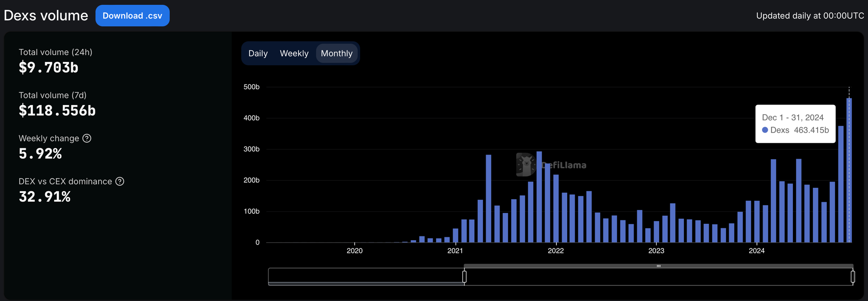Viewport: 868px width, 301px height.
Task: Open Weekly change help tooltip icon
Action: 87,138
